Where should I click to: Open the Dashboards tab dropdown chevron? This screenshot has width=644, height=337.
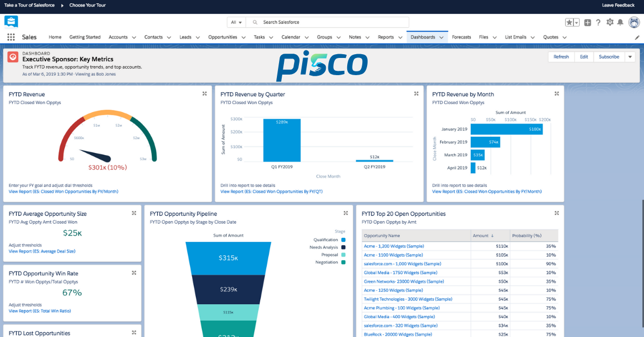[x=441, y=38]
